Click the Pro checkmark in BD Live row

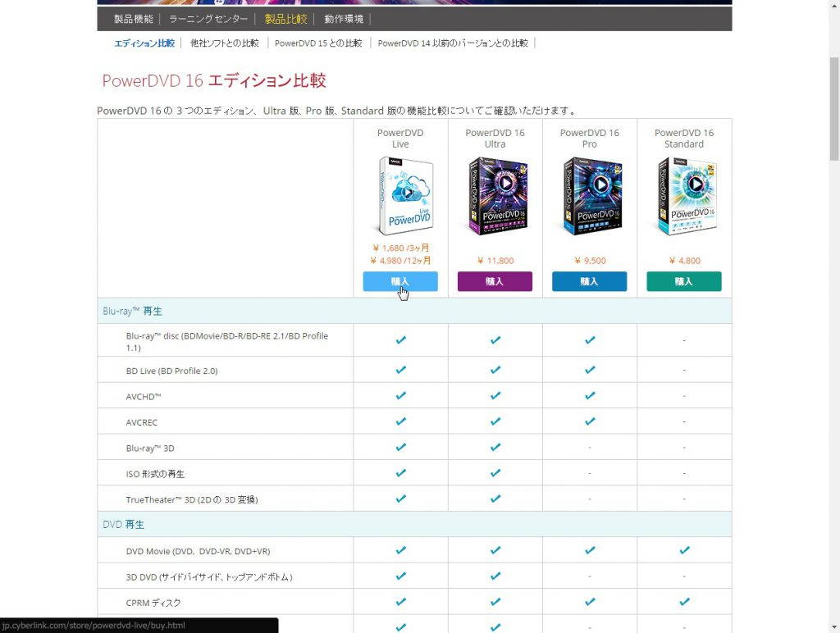590,370
